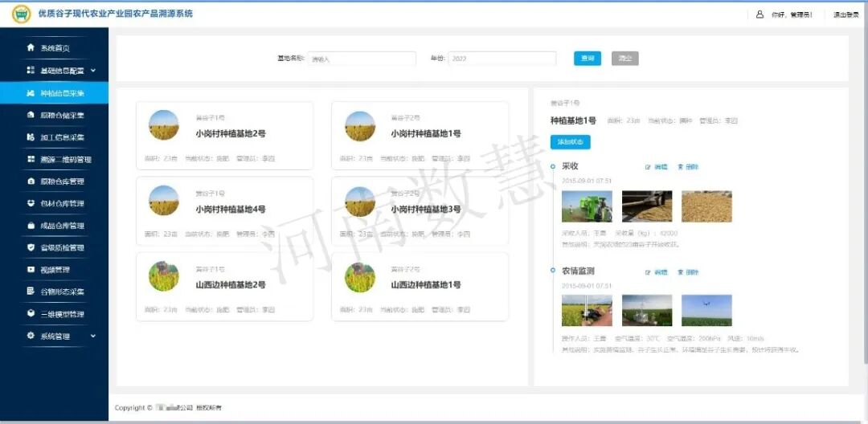868x424 pixels.
Task: Click the edit icon for 农情监测 record
Action: coord(647,272)
